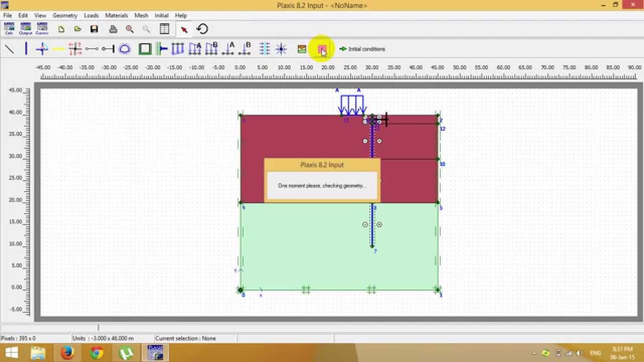Open the Mesh menu
Viewport: 644px width, 362px height.
point(141,16)
